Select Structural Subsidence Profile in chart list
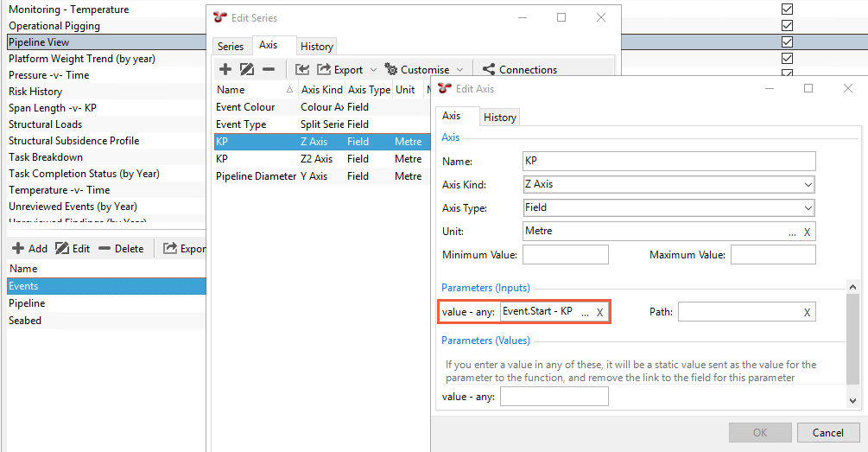Screen dimensions: 868x452 pos(106,141)
